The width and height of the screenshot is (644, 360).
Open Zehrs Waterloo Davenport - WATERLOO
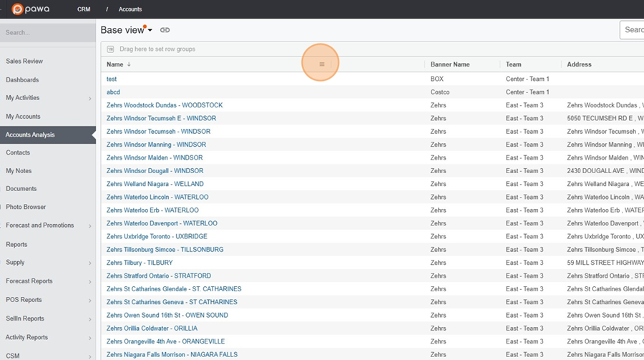click(162, 223)
